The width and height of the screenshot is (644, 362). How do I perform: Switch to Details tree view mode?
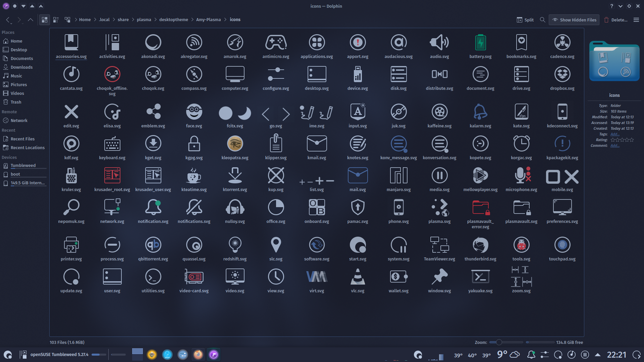click(x=67, y=20)
